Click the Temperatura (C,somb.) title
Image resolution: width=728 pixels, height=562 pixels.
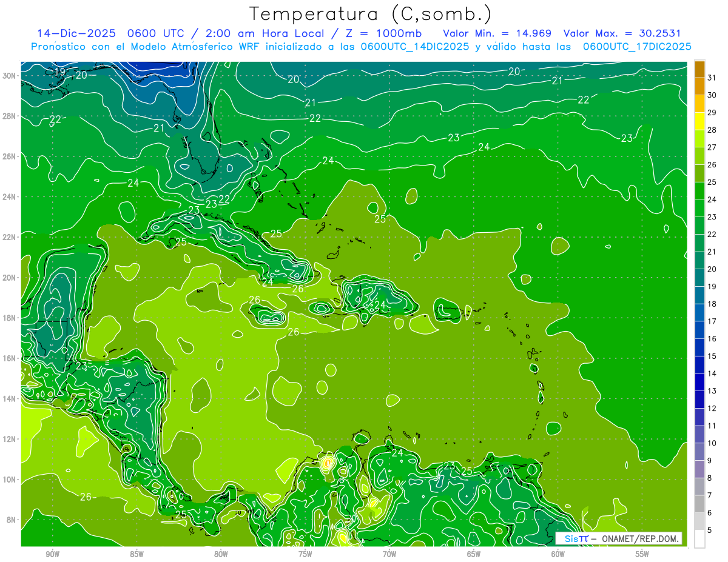[x=370, y=15]
